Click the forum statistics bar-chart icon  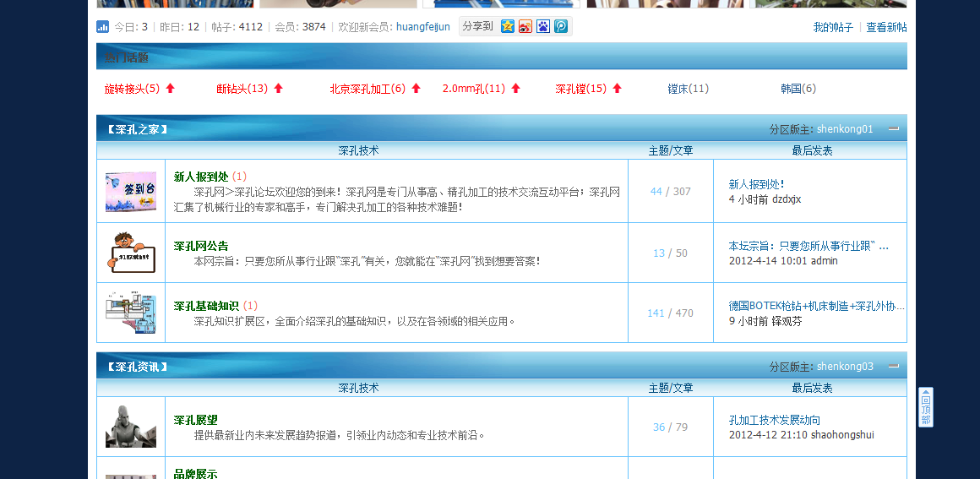(102, 27)
